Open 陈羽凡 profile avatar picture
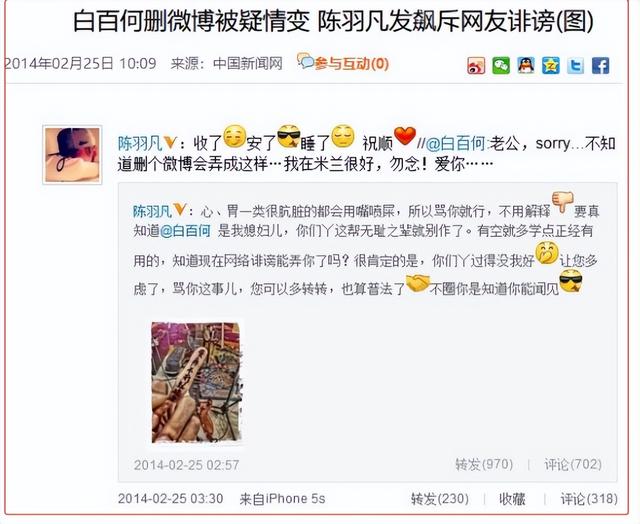 pyautogui.click(x=72, y=155)
